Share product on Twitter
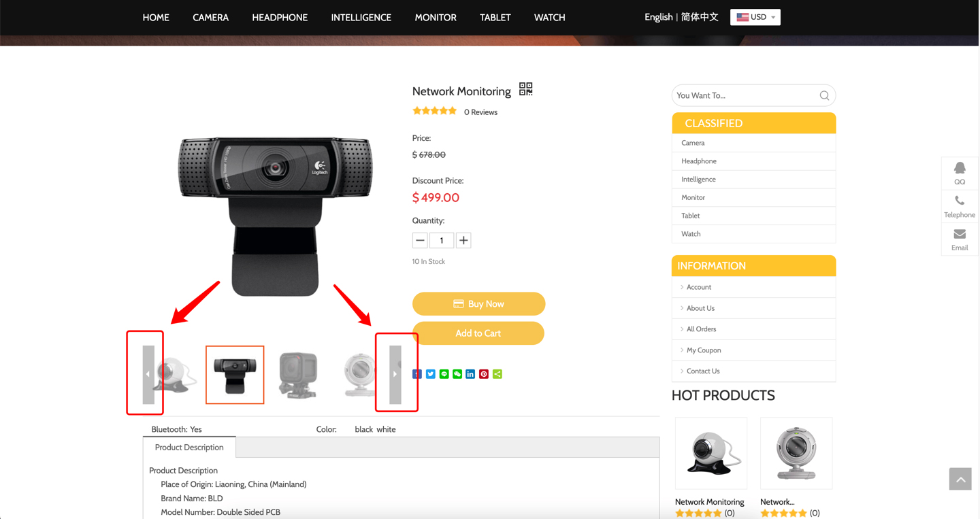The height and width of the screenshot is (519, 980). pyautogui.click(x=431, y=374)
